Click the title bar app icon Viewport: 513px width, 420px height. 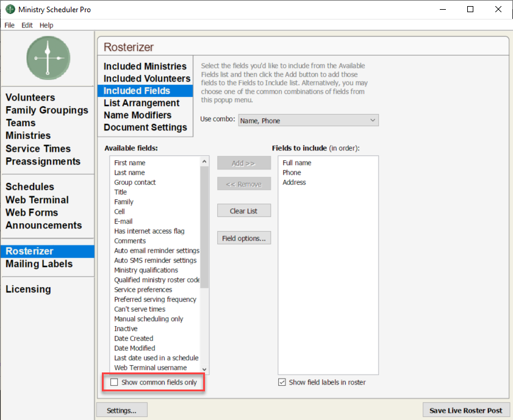[10, 9]
